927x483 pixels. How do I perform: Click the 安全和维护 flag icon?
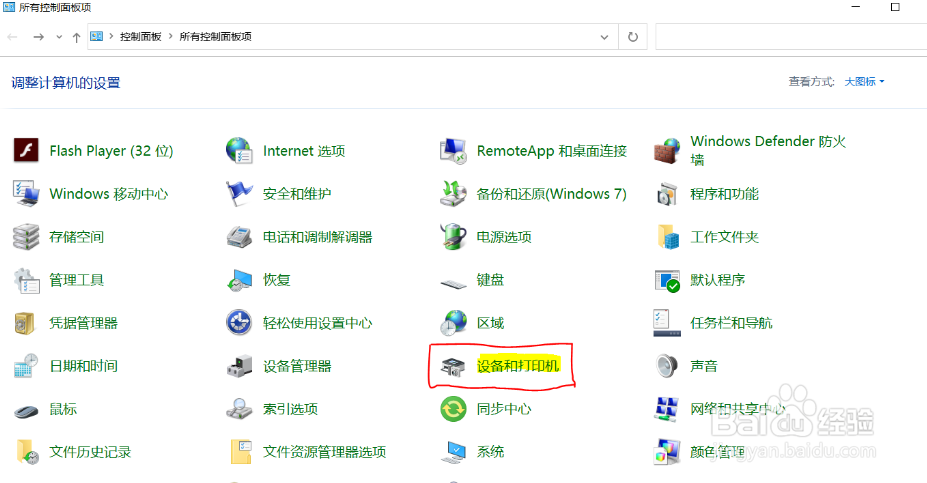click(239, 194)
